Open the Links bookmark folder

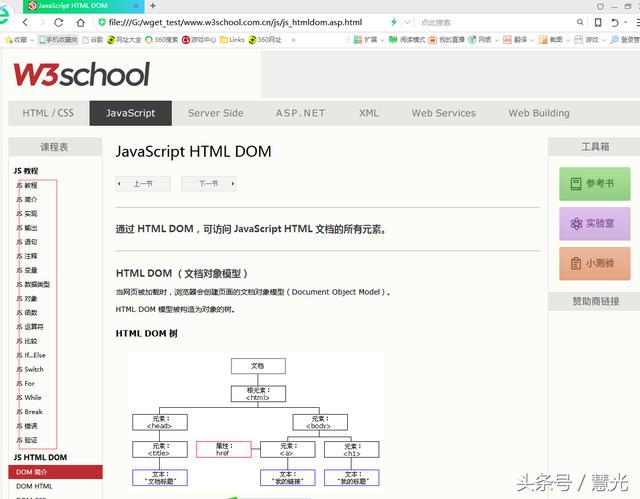(232, 40)
